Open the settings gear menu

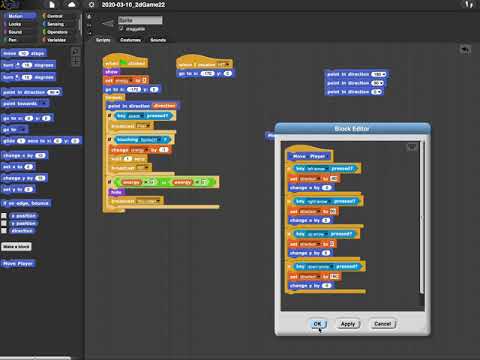coord(92,5)
